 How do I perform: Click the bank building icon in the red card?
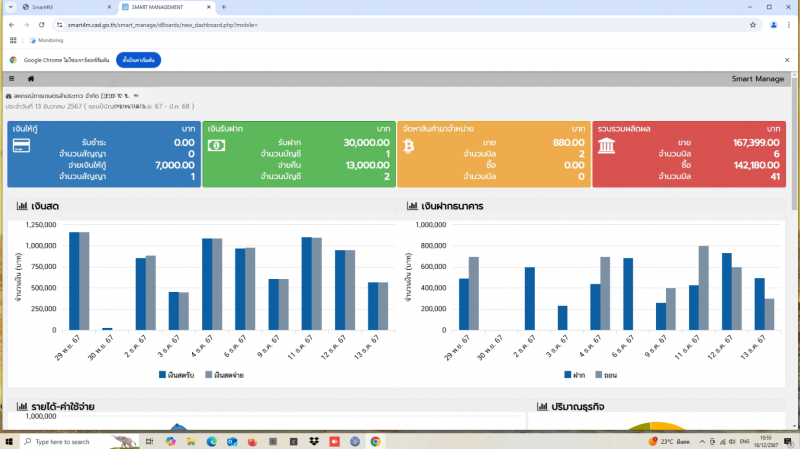[x=606, y=146]
